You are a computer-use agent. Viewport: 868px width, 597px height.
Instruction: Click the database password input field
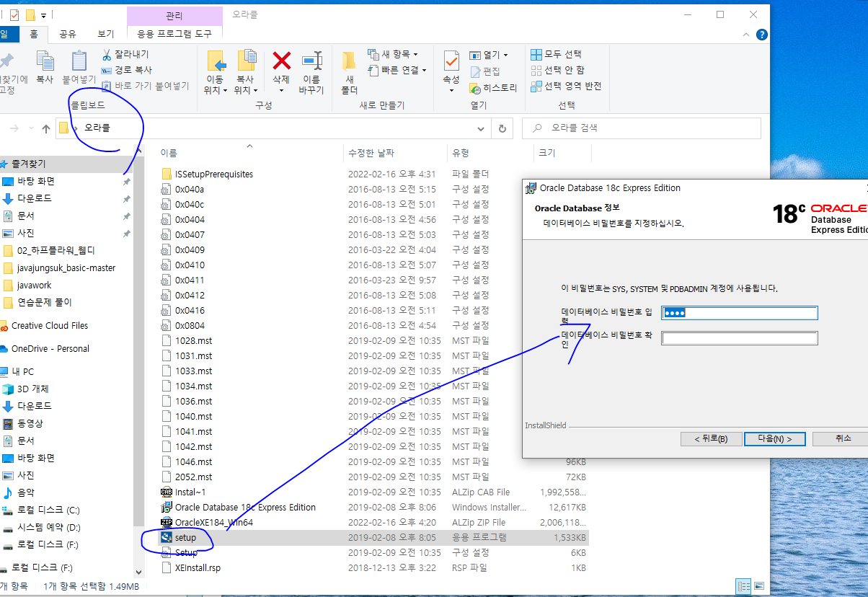[x=740, y=313]
